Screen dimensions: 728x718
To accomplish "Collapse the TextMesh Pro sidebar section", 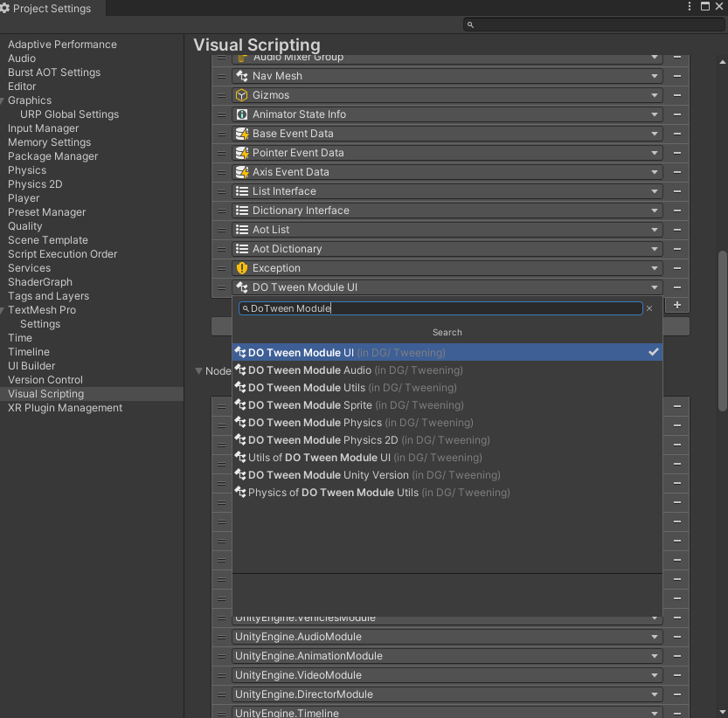I will 3,310.
